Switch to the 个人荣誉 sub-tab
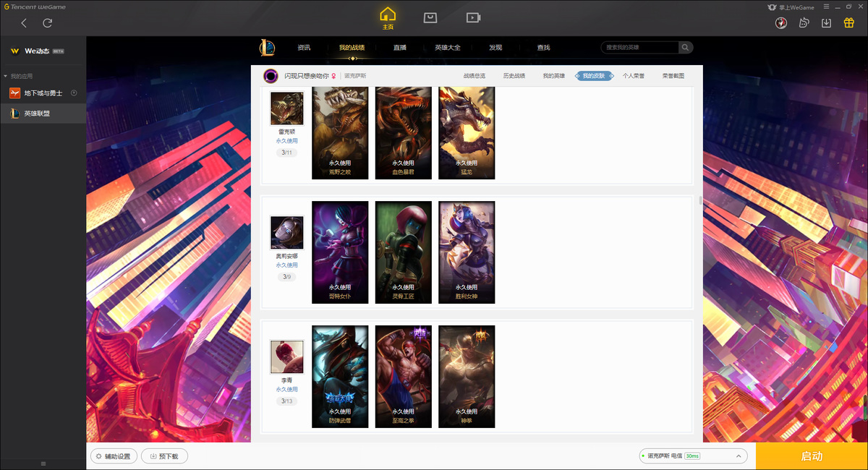Screen dimensions: 868x470 click(634, 76)
